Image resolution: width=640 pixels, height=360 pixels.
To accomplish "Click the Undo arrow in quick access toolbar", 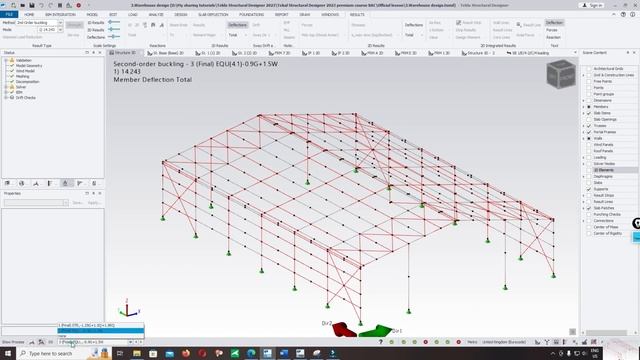I will coord(41,5).
